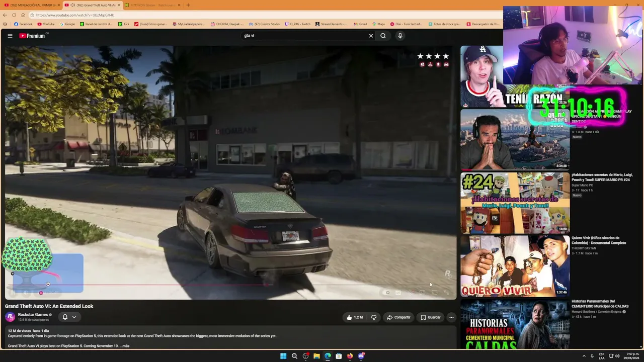Open the taskbar volume control

pyautogui.click(x=617, y=356)
